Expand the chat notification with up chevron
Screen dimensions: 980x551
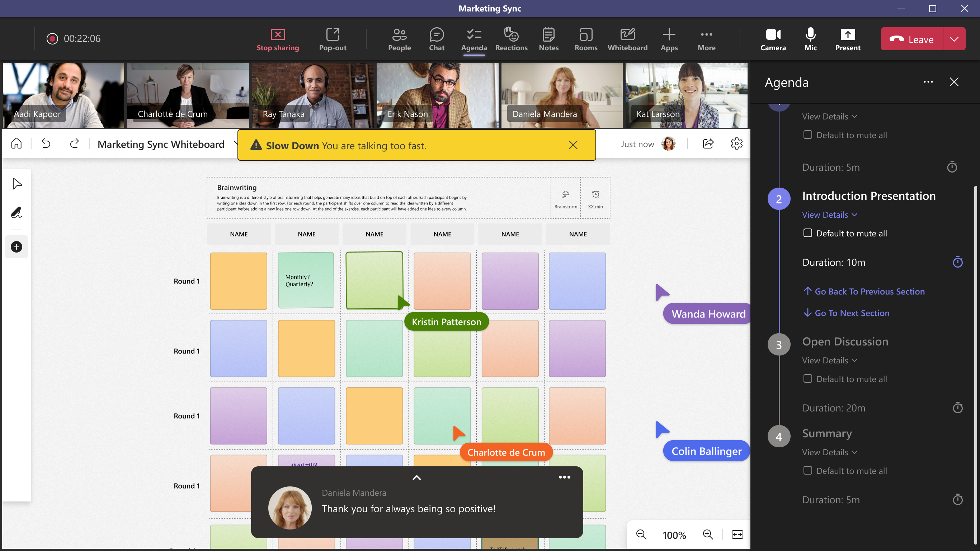point(416,478)
